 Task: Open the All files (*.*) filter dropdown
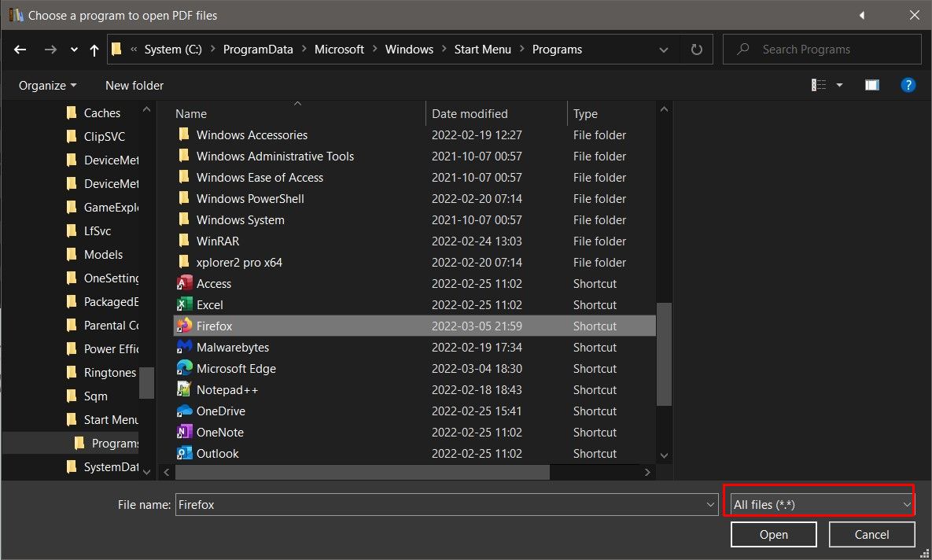point(822,505)
